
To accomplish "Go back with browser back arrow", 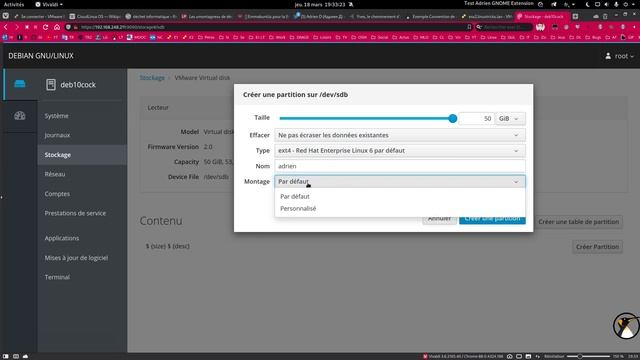I will pos(6,27).
